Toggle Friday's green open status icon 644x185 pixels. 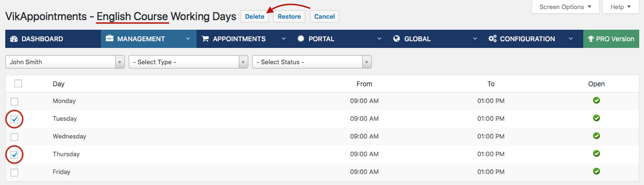click(x=596, y=171)
